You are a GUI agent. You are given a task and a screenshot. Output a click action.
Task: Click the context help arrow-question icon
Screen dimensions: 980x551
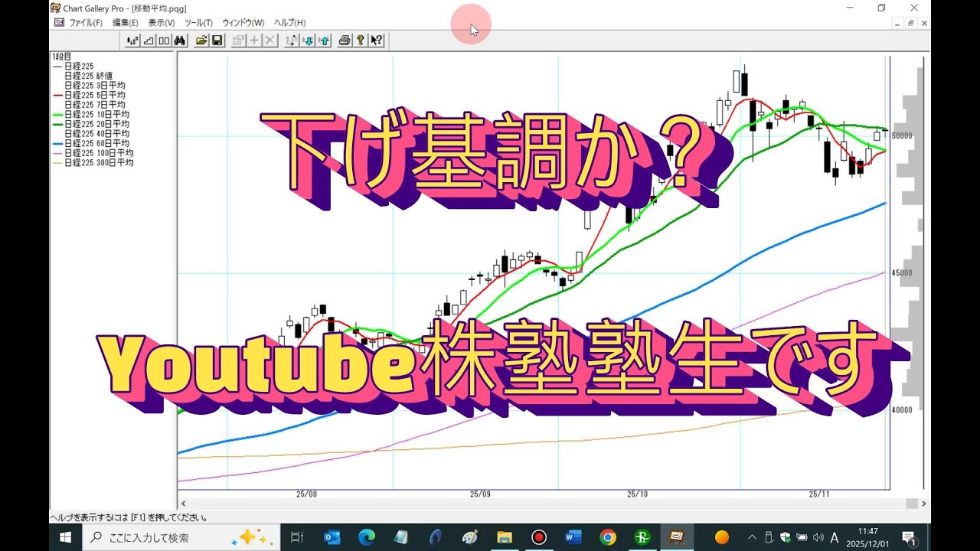coord(376,41)
